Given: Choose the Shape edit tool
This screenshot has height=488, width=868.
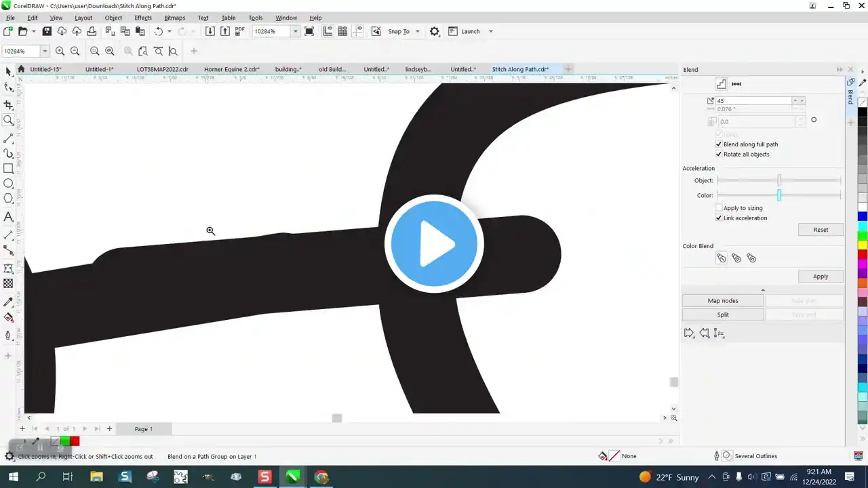Looking at the screenshot, I should pos(8,87).
